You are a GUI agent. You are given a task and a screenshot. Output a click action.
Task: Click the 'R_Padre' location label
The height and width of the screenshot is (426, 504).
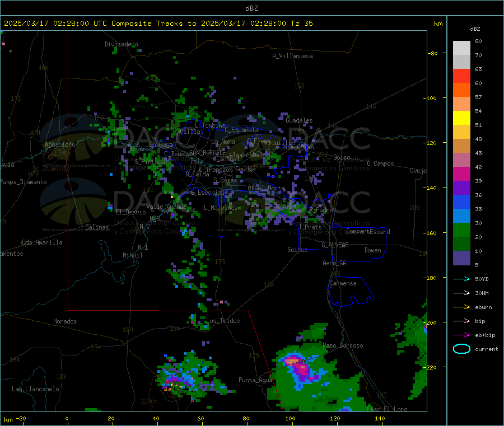tap(321, 210)
